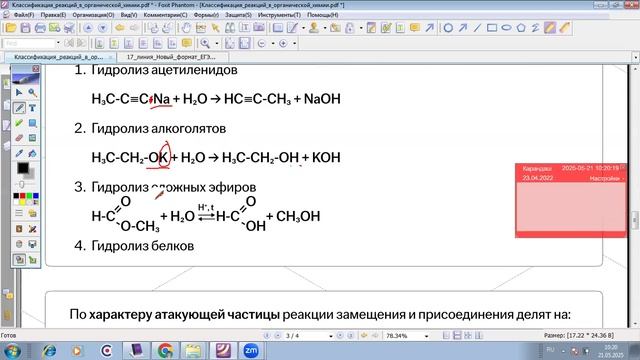
Task: Select the pencil tool in top toolbar
Action: click(x=550, y=28)
